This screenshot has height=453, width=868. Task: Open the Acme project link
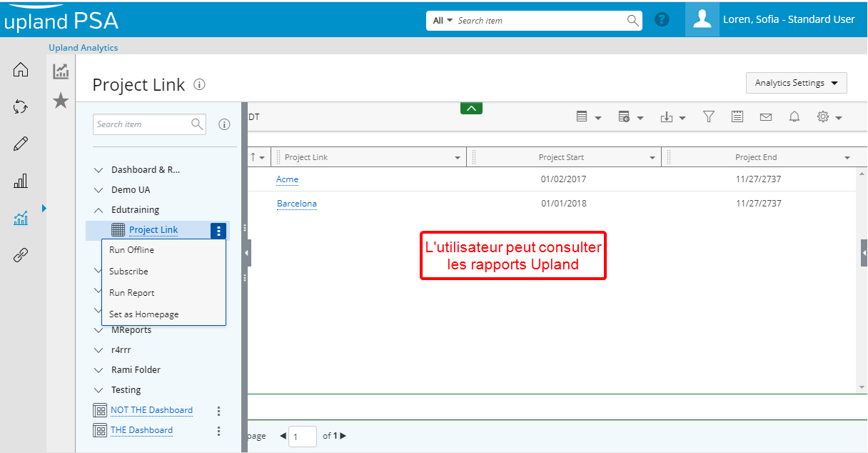tap(287, 179)
